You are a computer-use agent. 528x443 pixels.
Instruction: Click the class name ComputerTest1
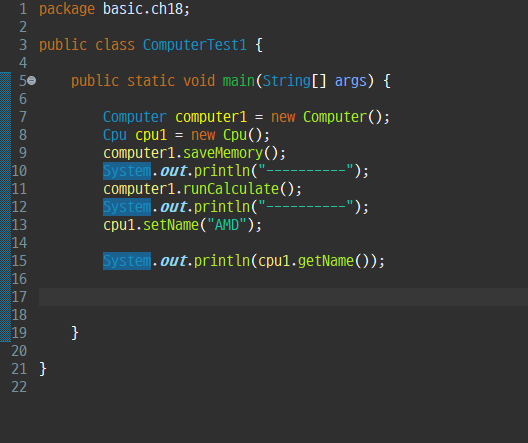[195, 45]
